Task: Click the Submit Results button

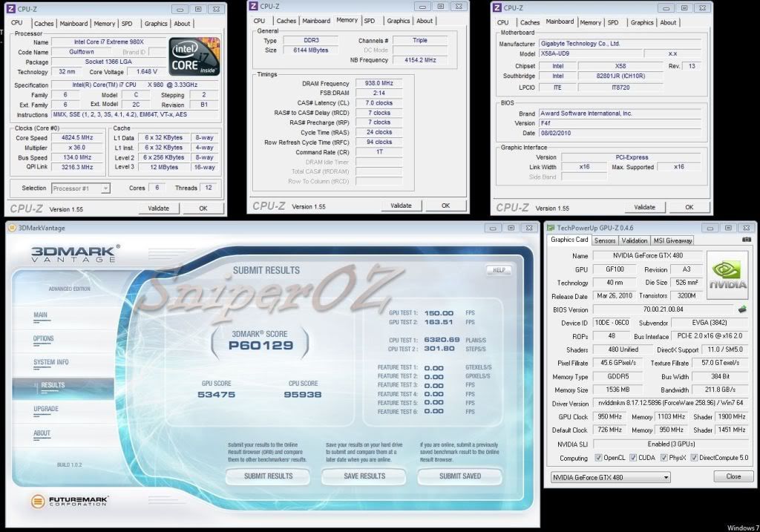Action: pos(268,476)
